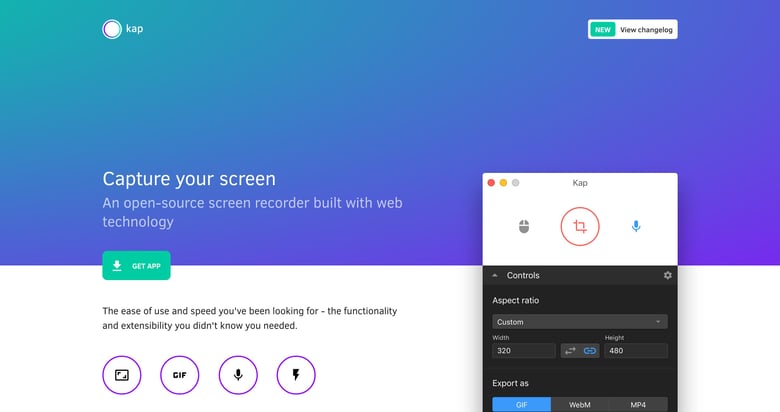The width and height of the screenshot is (780, 412).
Task: Click the screen capture feature icon
Action: pyautogui.click(x=122, y=375)
